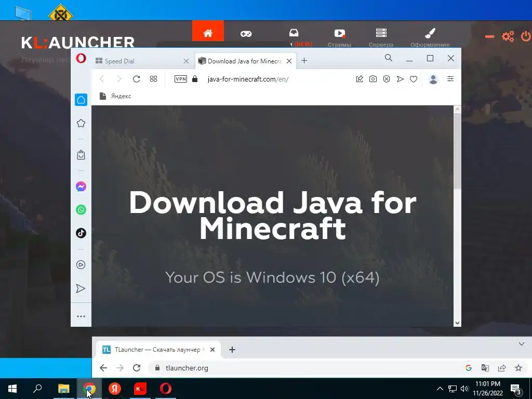Image resolution: width=532 pixels, height=399 pixels.
Task: Open notification center in taskbar
Action: 516,389
